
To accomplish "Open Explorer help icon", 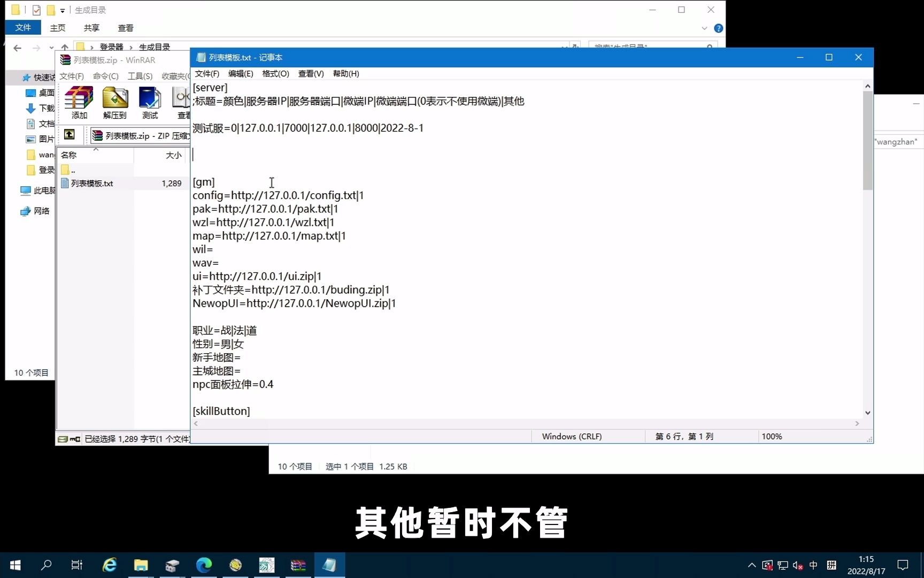I will [719, 28].
